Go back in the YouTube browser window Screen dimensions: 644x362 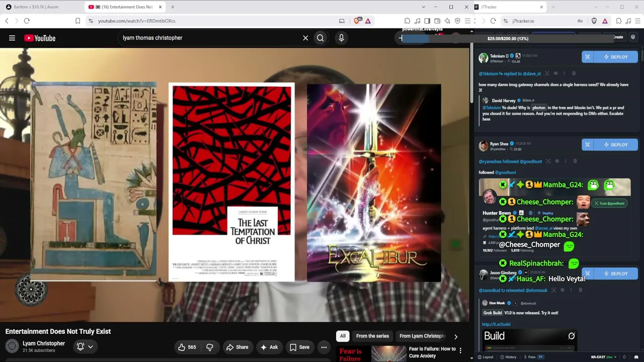coord(7,21)
